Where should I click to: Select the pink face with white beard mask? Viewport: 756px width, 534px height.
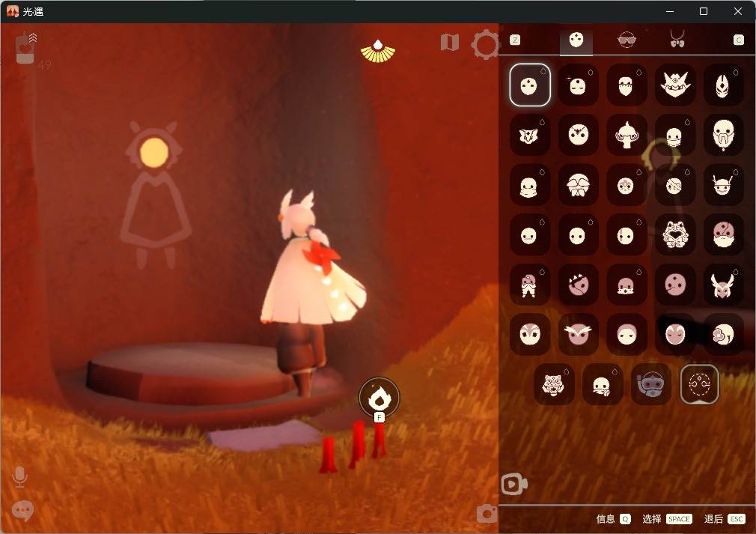click(723, 235)
